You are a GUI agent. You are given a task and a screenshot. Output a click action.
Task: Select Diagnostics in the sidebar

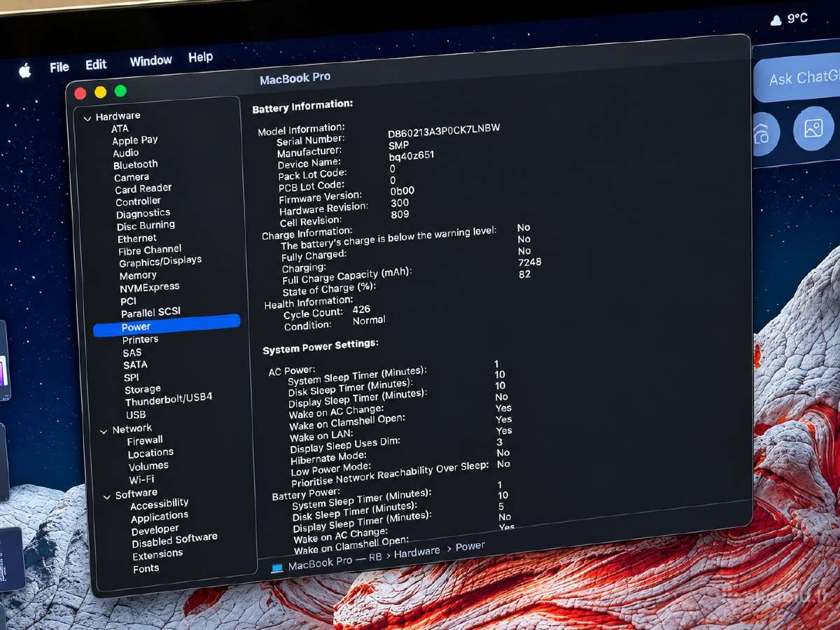click(x=143, y=213)
